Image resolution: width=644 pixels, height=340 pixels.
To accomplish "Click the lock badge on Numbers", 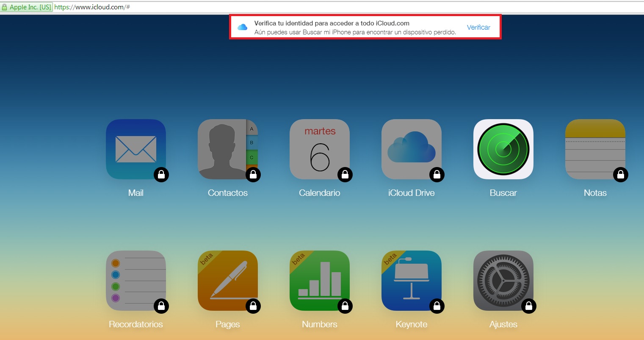I will pyautogui.click(x=345, y=306).
